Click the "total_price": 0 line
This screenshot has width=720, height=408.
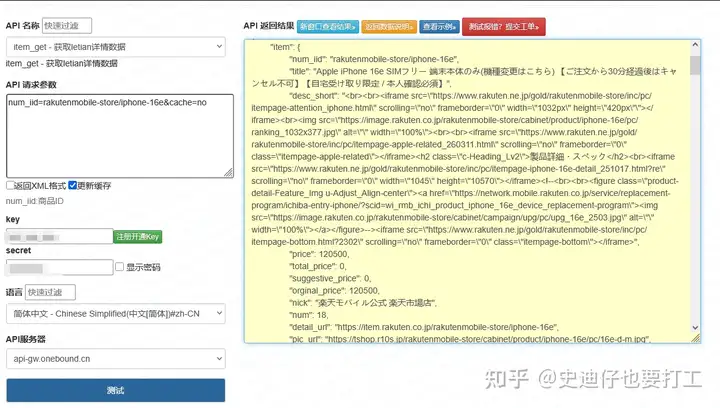point(318,266)
